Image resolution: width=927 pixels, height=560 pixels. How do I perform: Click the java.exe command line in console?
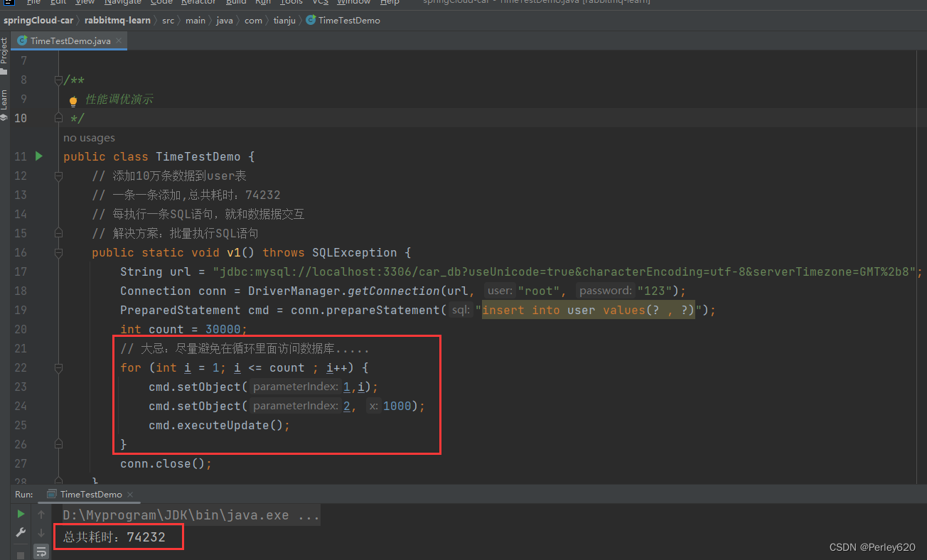click(190, 515)
